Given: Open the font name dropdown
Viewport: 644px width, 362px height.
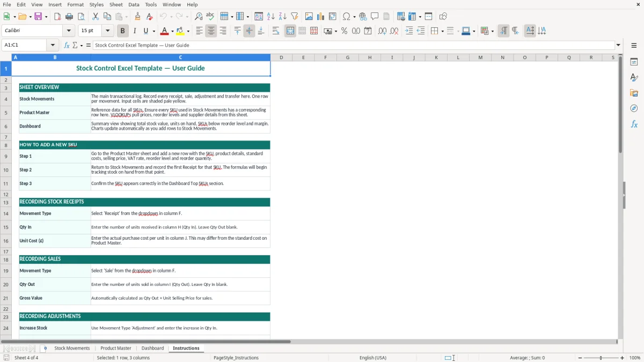Looking at the screenshot, I should coord(69,31).
